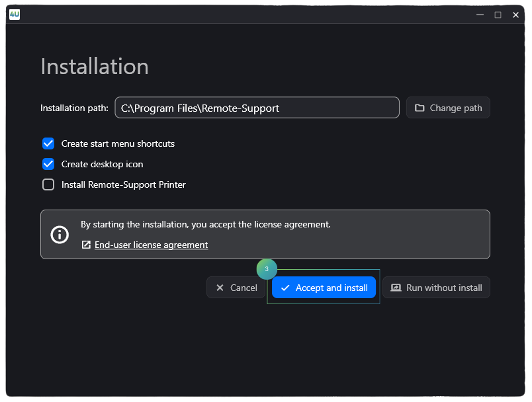Disable the Create desktop icon checkbox
Viewport: 532px width, 402px height.
coord(48,164)
